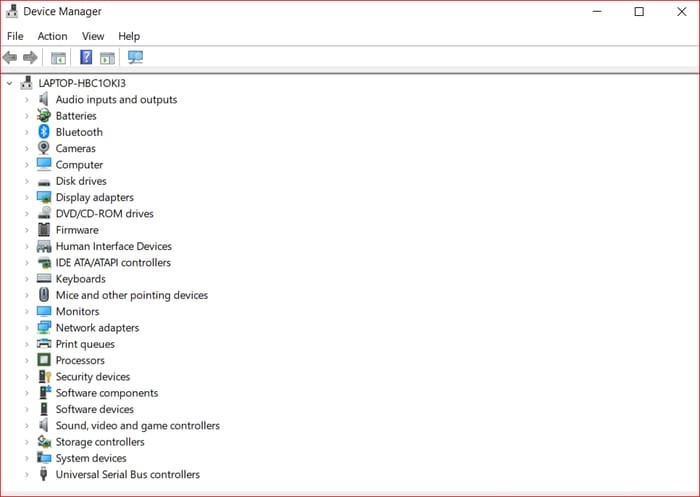Viewport: 700px width, 497px height.
Task: Click the Audio inputs and outputs speaker icon
Action: point(44,99)
